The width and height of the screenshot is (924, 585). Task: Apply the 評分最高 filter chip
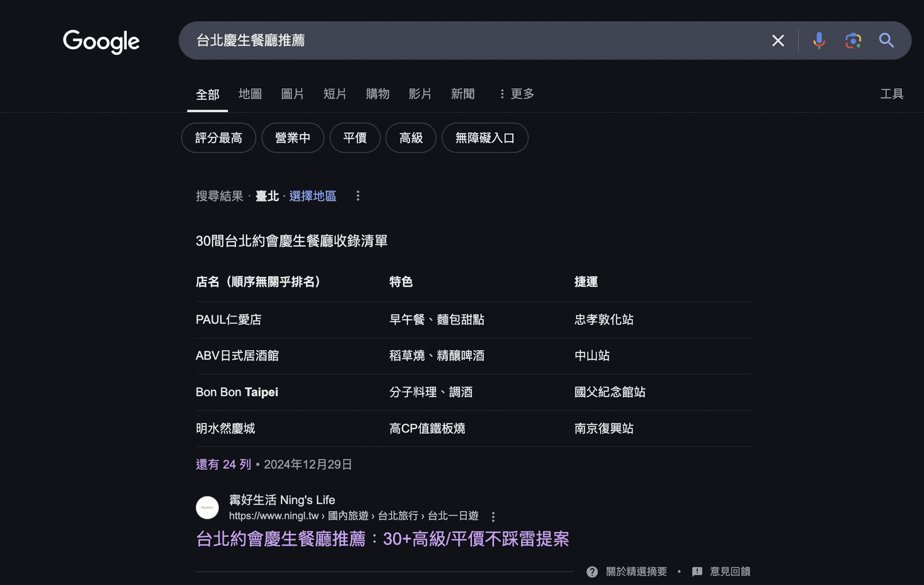coord(219,138)
